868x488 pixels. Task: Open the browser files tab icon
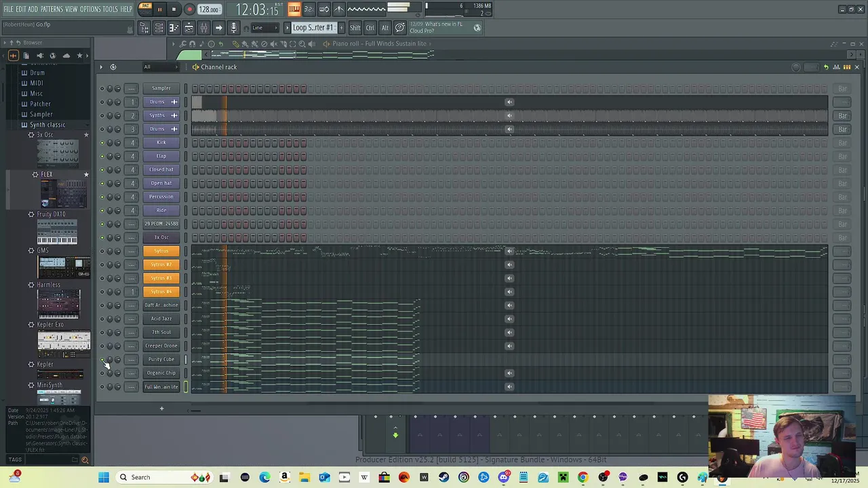[x=26, y=56]
